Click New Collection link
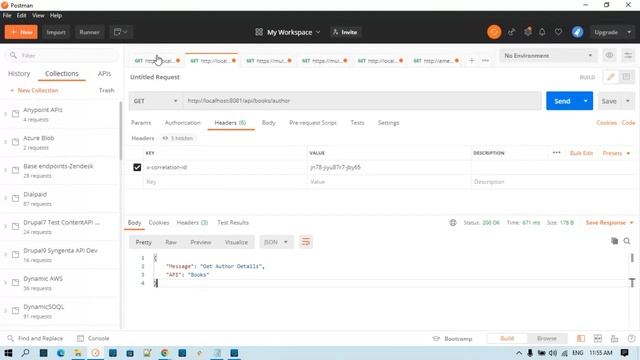This screenshot has width=640, height=360. [x=34, y=90]
